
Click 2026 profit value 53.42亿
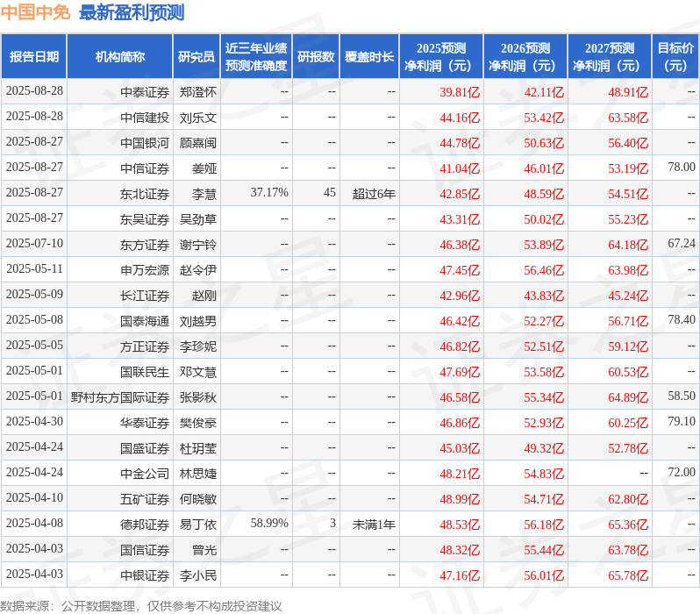(544, 118)
